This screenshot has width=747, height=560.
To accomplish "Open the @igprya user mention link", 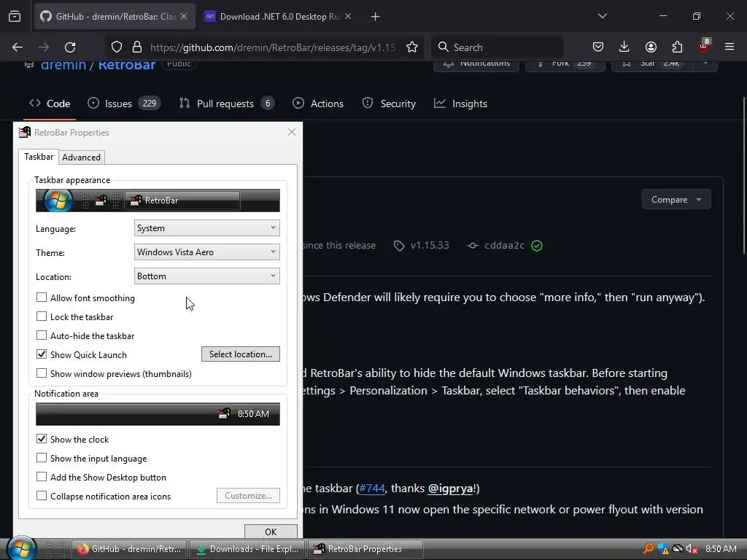I will [x=450, y=488].
